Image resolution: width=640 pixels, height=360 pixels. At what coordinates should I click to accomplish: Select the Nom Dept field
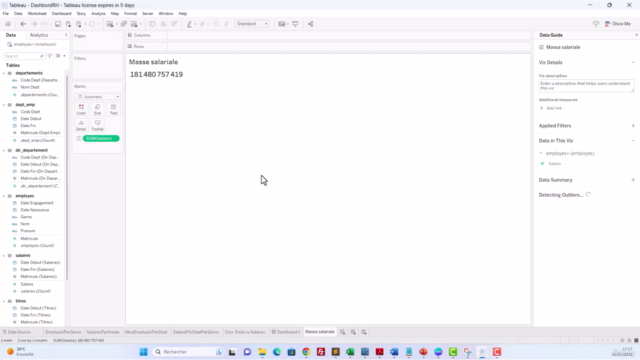[x=30, y=87]
